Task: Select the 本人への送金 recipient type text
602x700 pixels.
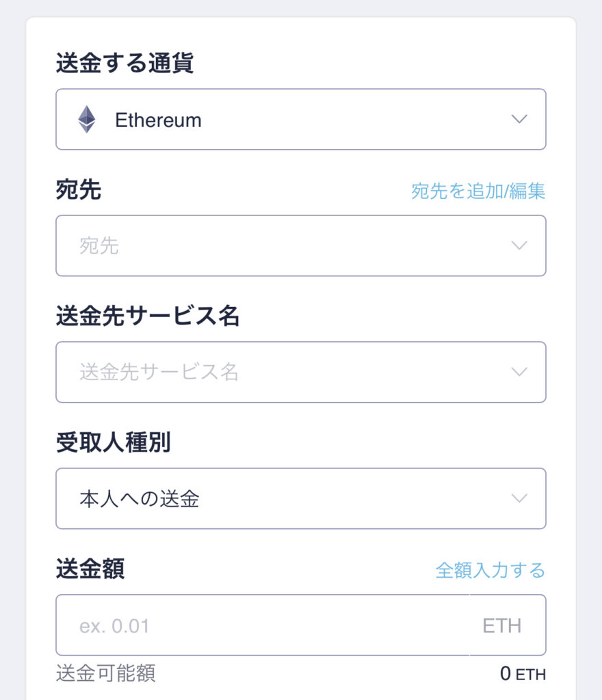Action: coord(140,498)
